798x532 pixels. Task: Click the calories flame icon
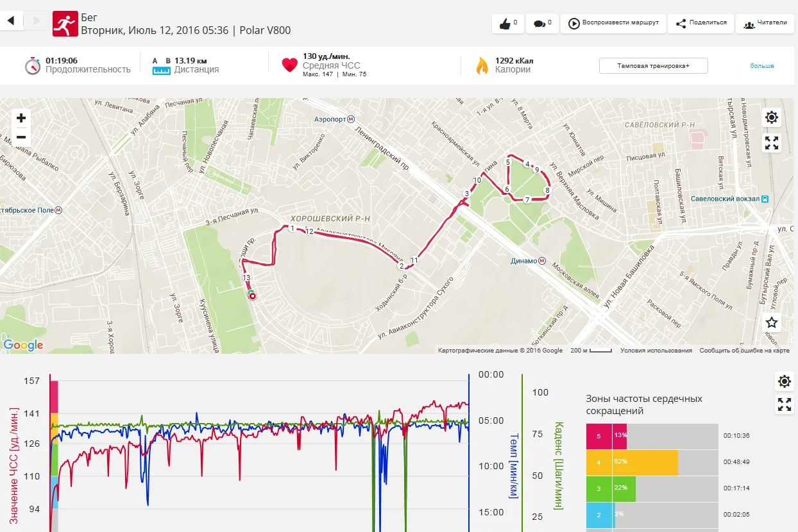[x=482, y=65]
